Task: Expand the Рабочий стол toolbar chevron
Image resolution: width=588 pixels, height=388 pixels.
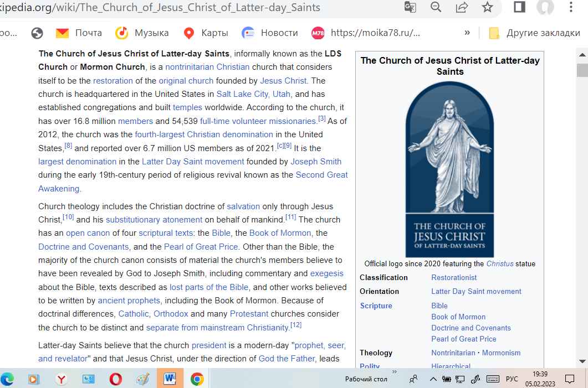Action: 395,372
